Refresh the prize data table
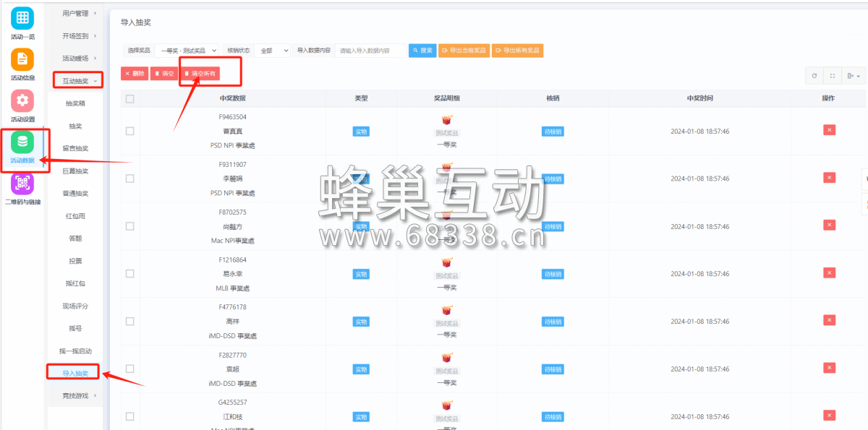This screenshot has width=868, height=430. coord(814,76)
